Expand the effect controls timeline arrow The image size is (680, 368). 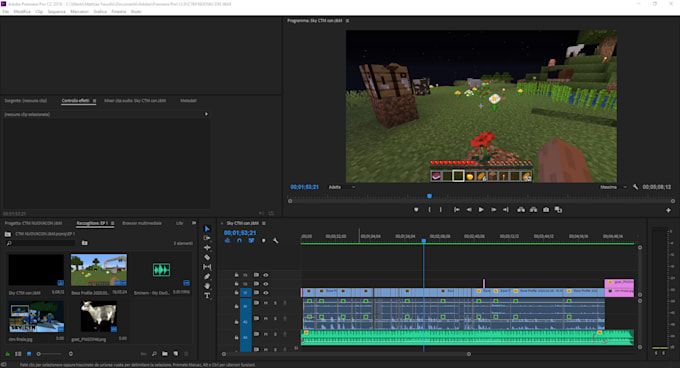click(x=206, y=114)
